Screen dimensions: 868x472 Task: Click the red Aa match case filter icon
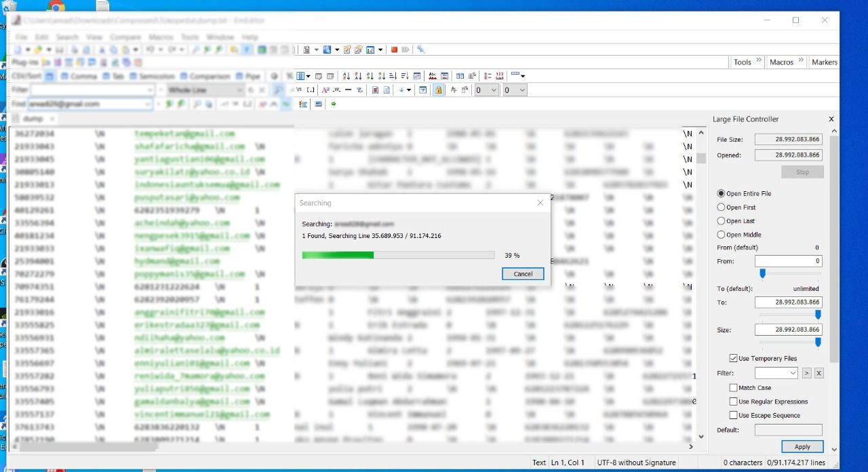pos(325,90)
